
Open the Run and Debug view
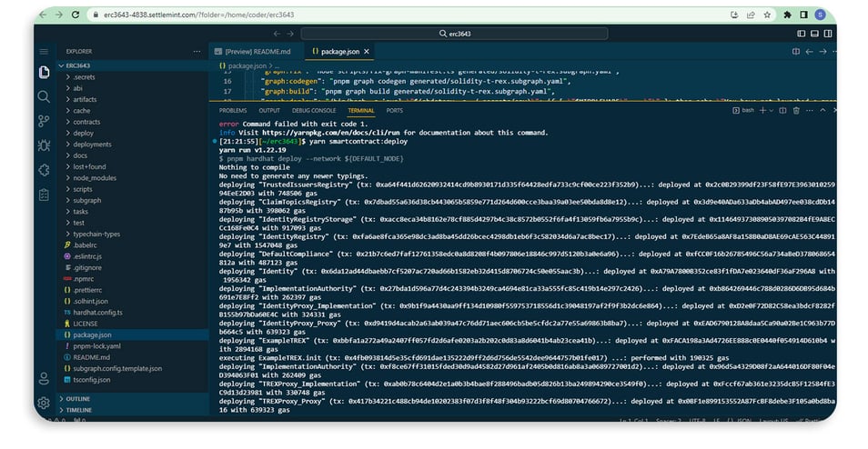(x=44, y=145)
